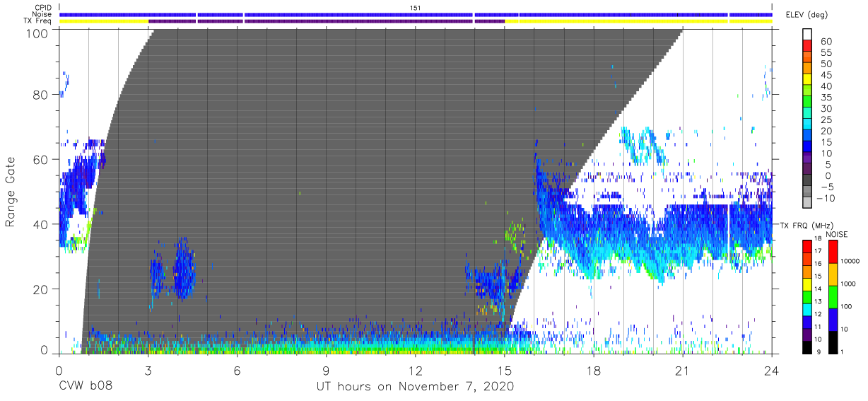The image size is (868, 401).
Task: Click the 40 tick on Range Gate axis
Action: pyautogui.click(x=41, y=225)
